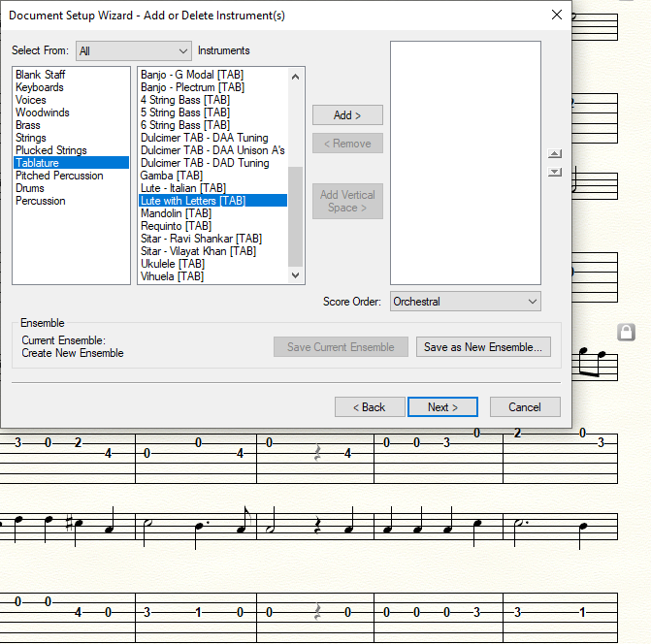651x644 pixels.
Task: Open the Select From dropdown
Action: (134, 50)
